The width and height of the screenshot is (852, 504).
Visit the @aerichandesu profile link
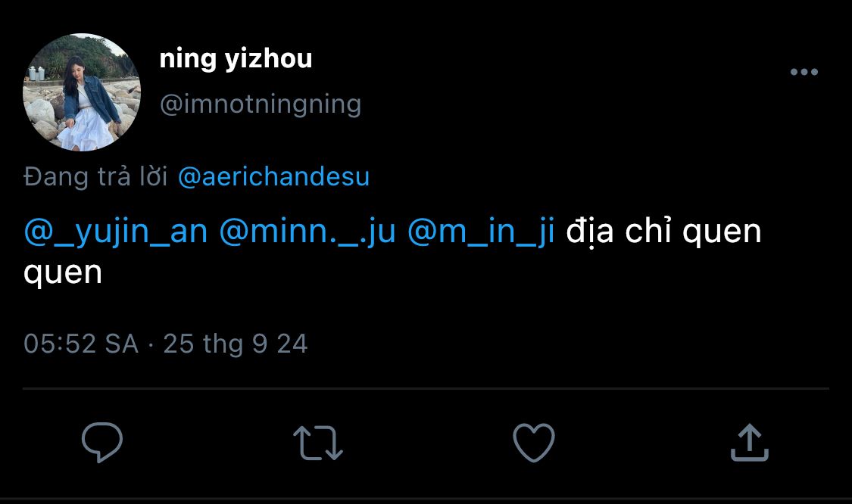[x=273, y=176]
